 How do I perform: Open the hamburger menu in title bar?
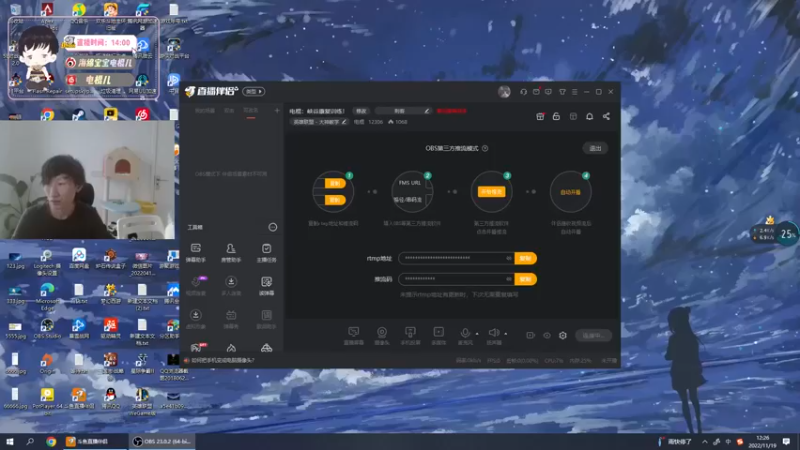tap(574, 92)
